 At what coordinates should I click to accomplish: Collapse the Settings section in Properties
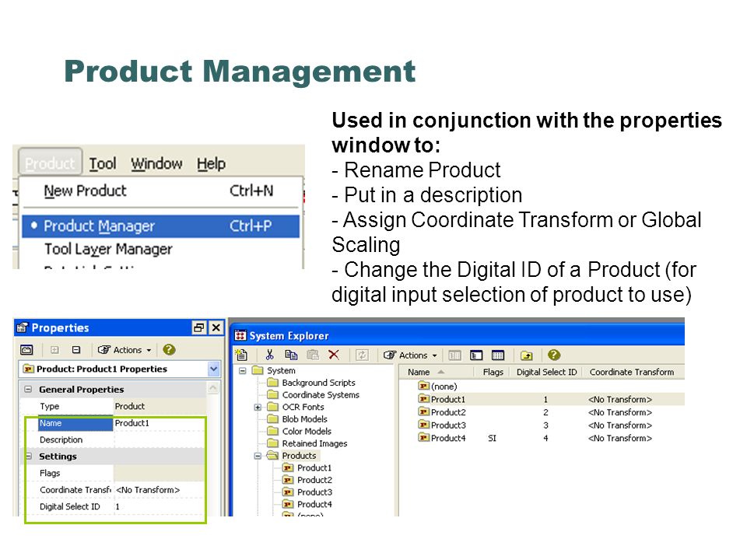tap(28, 457)
